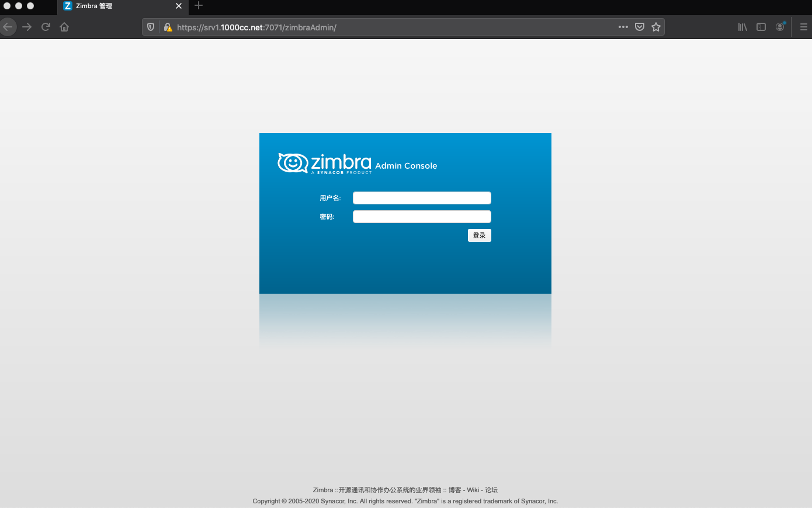The width and height of the screenshot is (812, 508).
Task: Open the 博客 blog link in footer
Action: click(454, 490)
